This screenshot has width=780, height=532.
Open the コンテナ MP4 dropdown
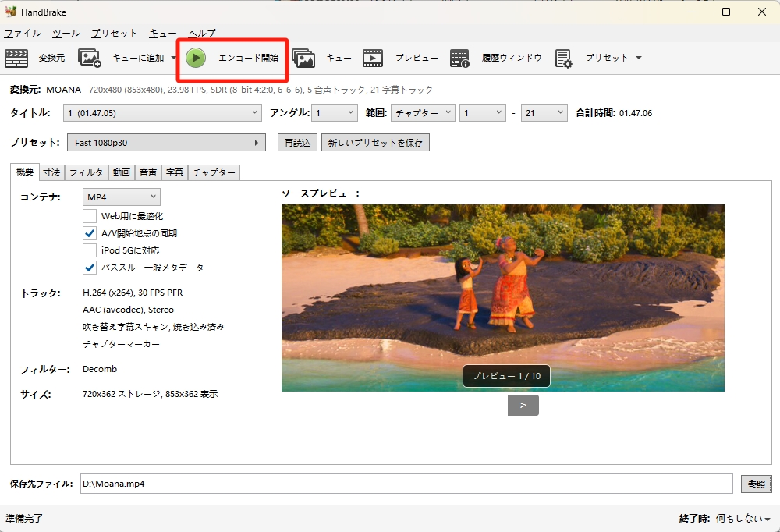pyautogui.click(x=122, y=197)
